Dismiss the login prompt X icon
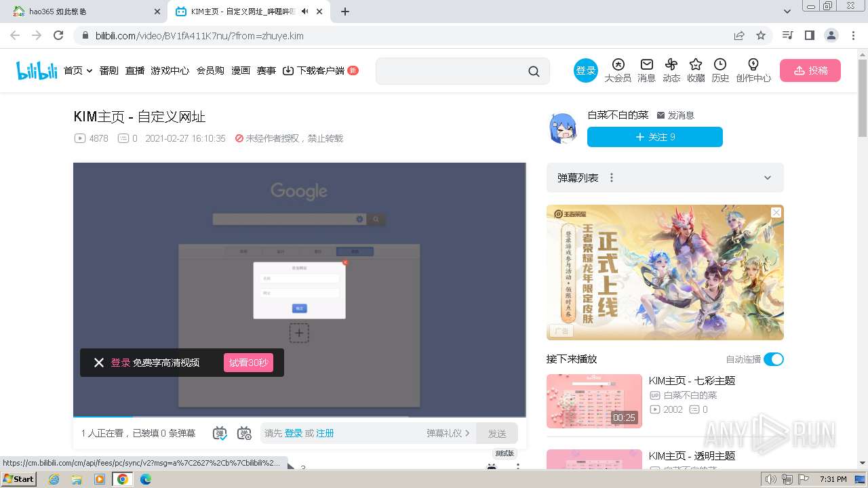 [99, 363]
